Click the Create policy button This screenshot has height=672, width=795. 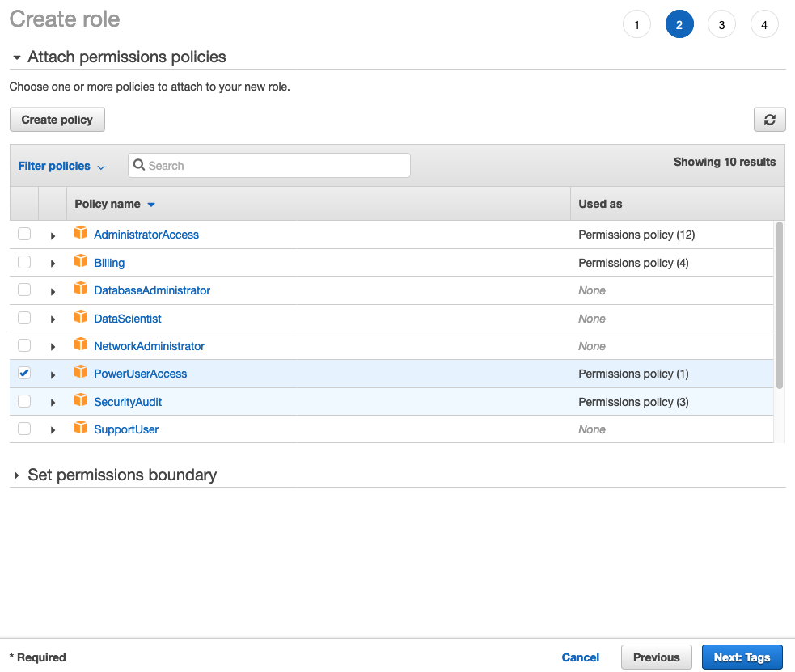57,119
